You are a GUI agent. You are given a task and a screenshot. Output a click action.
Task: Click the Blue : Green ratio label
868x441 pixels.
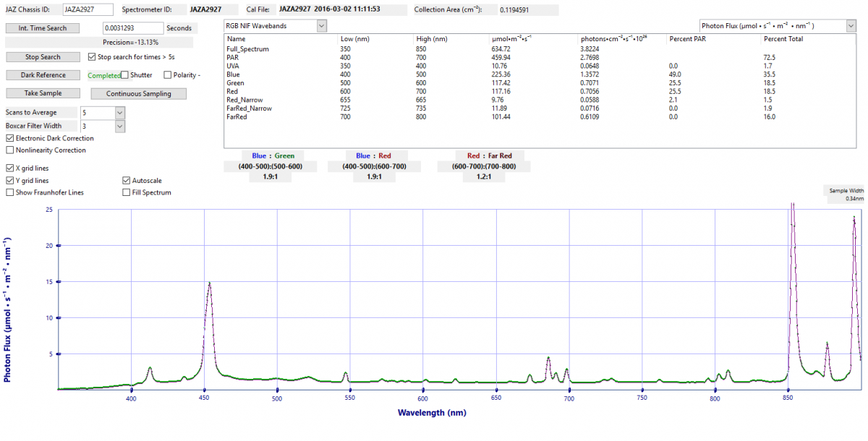[273, 155]
